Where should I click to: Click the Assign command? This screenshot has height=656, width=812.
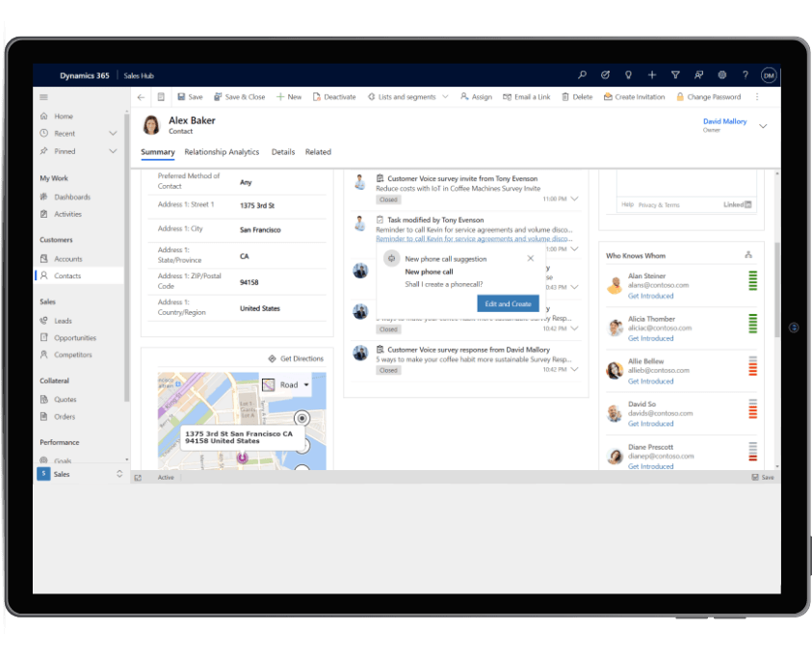[x=476, y=97]
